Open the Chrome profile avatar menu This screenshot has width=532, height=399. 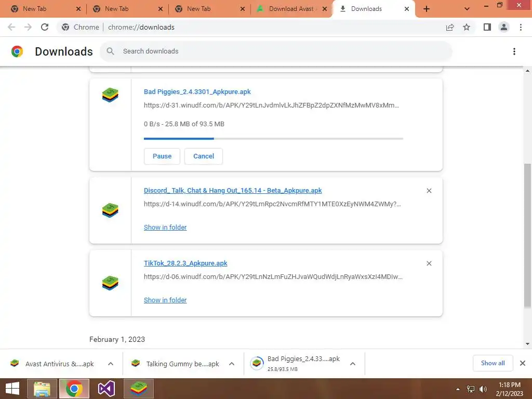point(504,27)
